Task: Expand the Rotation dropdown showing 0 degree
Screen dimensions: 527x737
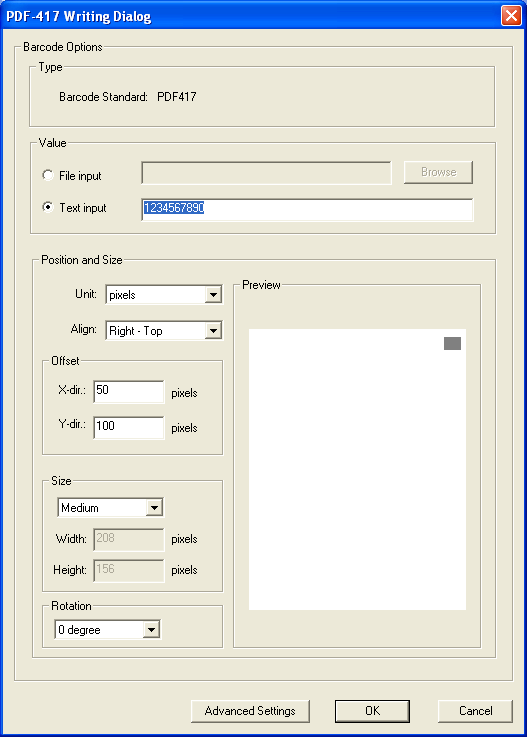Action: pyautogui.click(x=108, y=630)
